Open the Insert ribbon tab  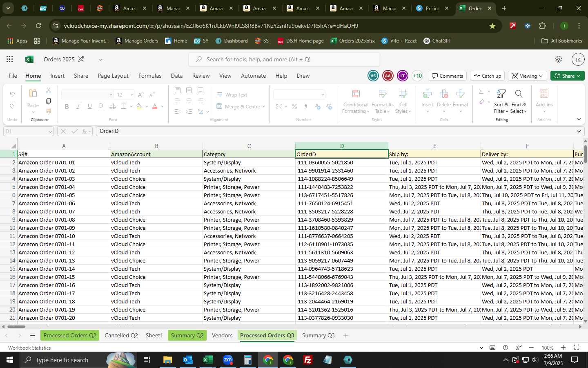(58, 76)
